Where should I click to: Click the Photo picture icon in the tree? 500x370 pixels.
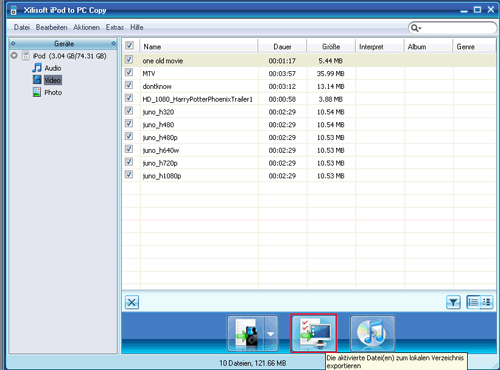pyautogui.click(x=37, y=92)
